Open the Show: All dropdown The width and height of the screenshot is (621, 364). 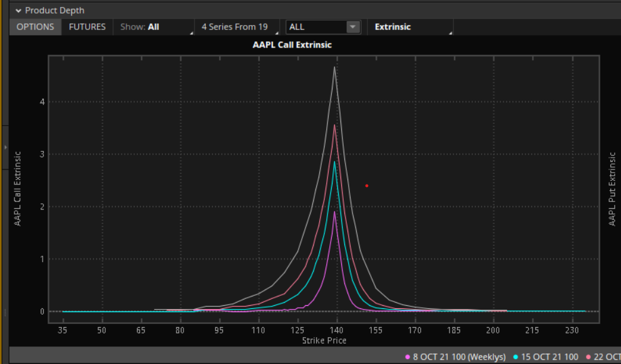[153, 27]
